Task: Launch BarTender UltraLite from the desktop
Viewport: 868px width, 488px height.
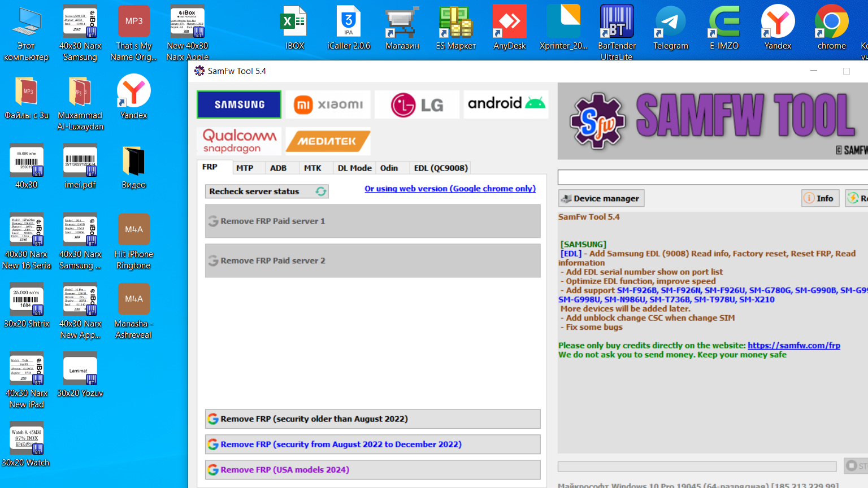Action: (617, 32)
